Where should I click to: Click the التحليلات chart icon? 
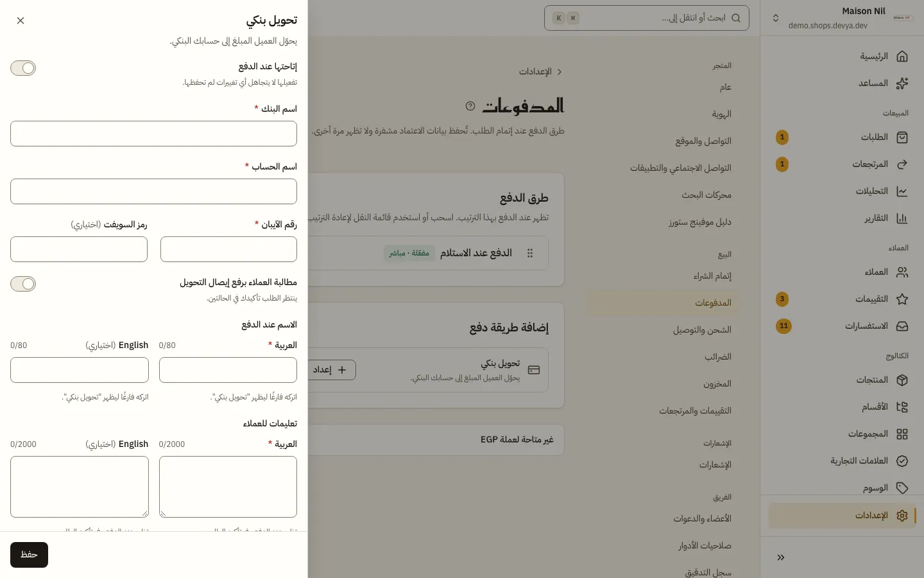click(902, 191)
